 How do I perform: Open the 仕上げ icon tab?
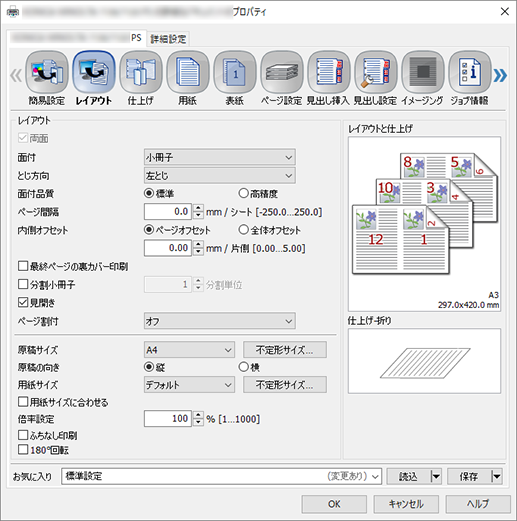141,78
